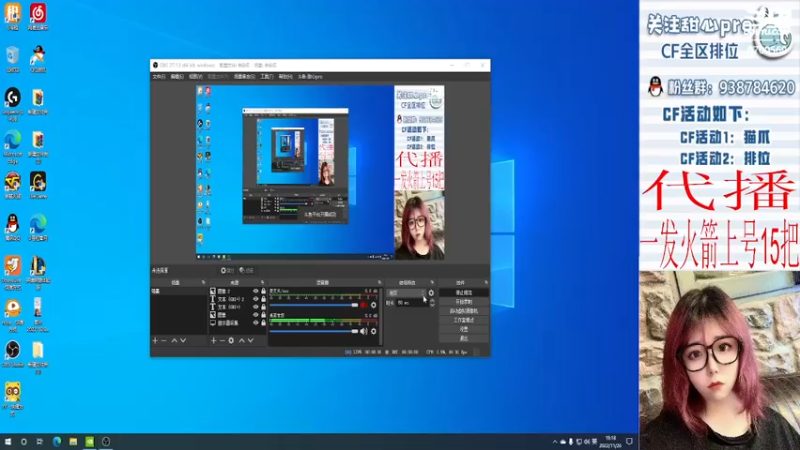Image resolution: width=800 pixels, height=450 pixels.
Task: Open Tencent QQ penguin desktop icon
Action: 13,228
